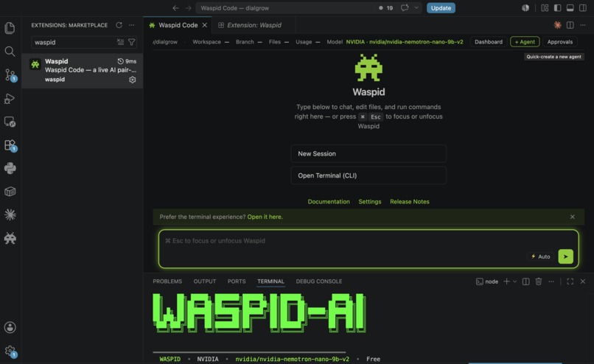This screenshot has height=364, width=594.
Task: Close the Waspid Code tab
Action: (205, 25)
